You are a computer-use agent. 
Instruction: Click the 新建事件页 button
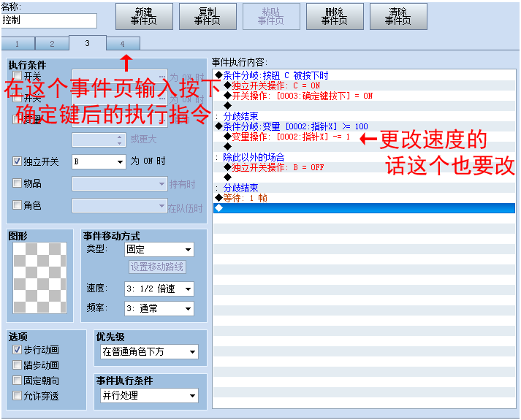[x=144, y=17]
